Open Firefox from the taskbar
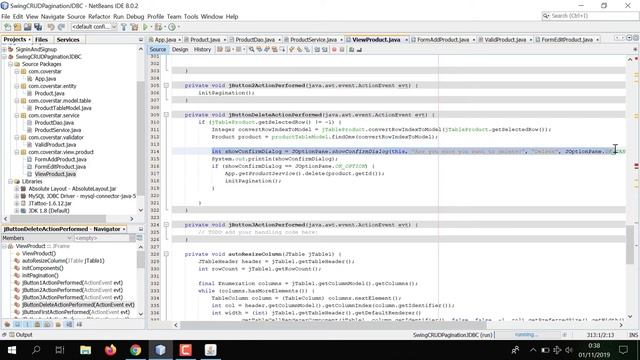This screenshot has height=360, width=640. pyautogui.click(x=110, y=350)
